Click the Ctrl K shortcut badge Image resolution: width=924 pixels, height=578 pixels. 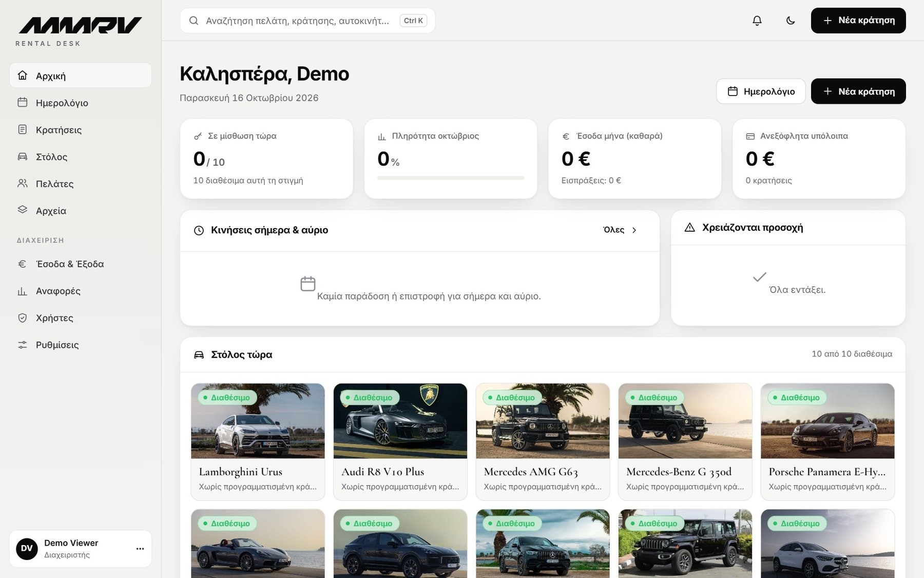pyautogui.click(x=413, y=21)
